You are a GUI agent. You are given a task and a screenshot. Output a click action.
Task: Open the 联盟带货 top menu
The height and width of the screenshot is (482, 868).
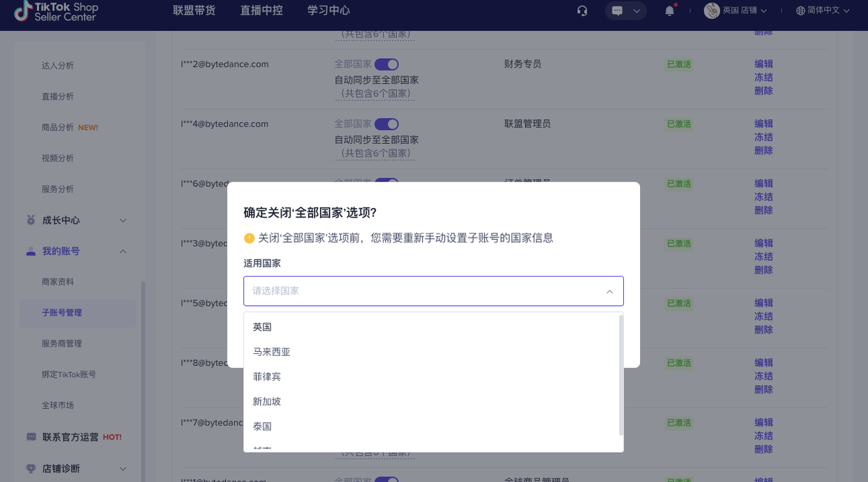pos(194,11)
